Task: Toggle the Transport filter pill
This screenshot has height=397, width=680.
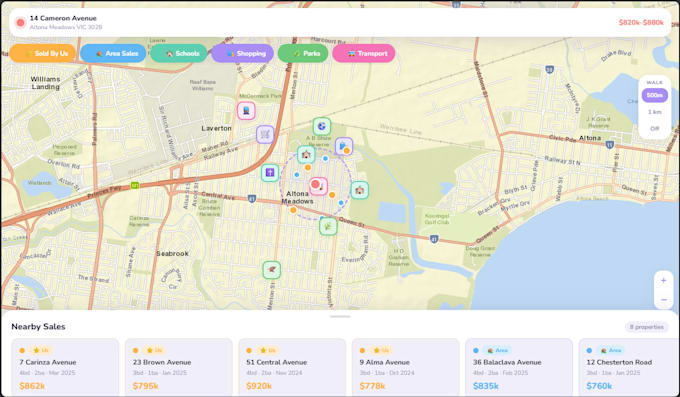Action: click(x=363, y=53)
